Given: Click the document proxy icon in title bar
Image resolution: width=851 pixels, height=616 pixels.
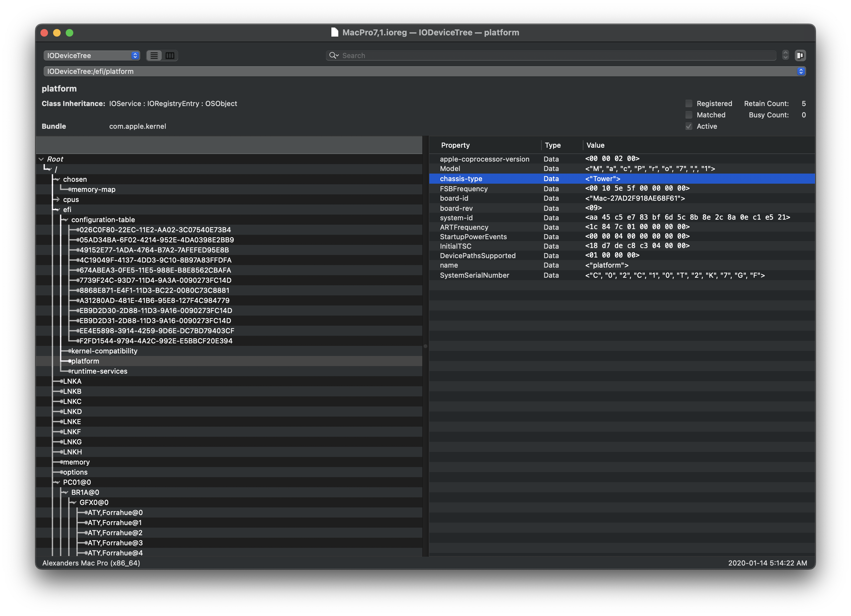Looking at the screenshot, I should pyautogui.click(x=334, y=33).
